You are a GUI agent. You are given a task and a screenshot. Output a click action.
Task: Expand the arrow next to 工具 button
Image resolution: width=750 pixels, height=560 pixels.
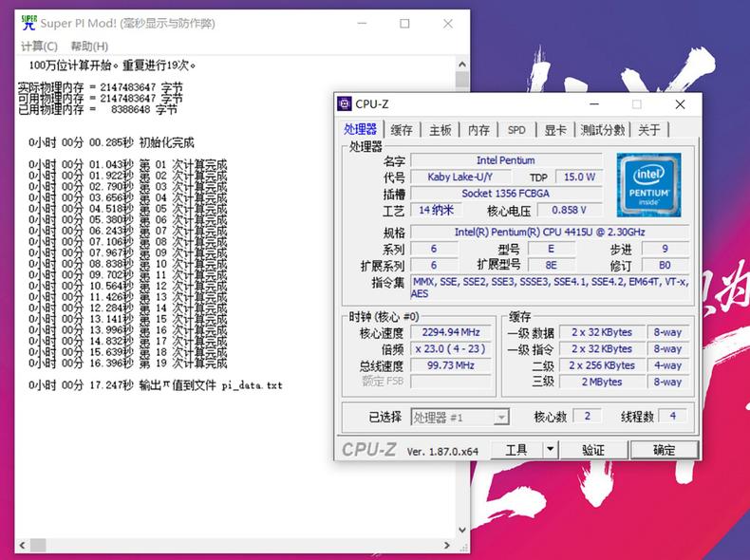550,450
